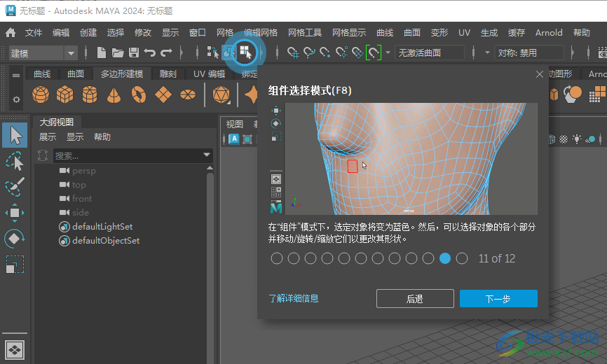Viewport: 607px width, 364px height.
Task: Toggle the green-highlighted make live magnet icon
Action: [x=373, y=52]
